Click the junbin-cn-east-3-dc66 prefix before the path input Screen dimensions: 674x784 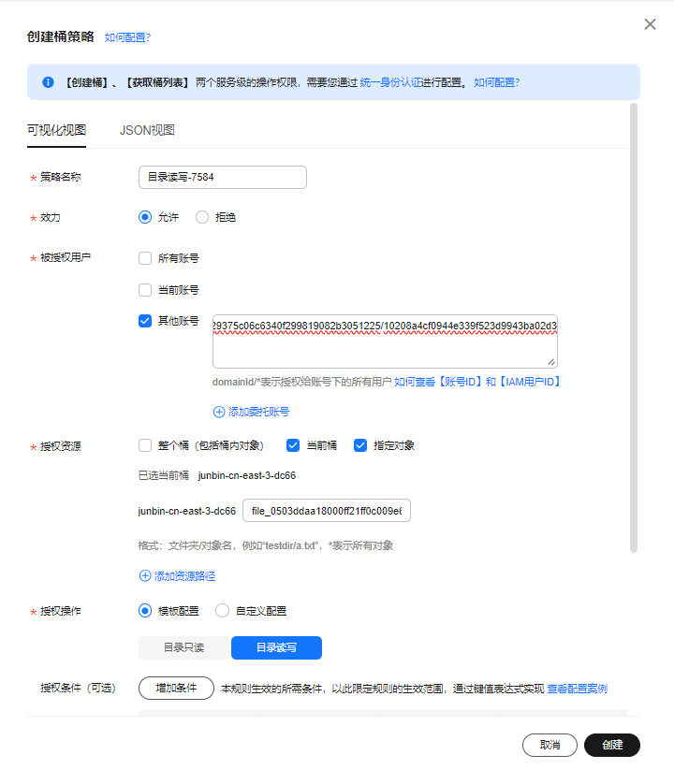186,511
